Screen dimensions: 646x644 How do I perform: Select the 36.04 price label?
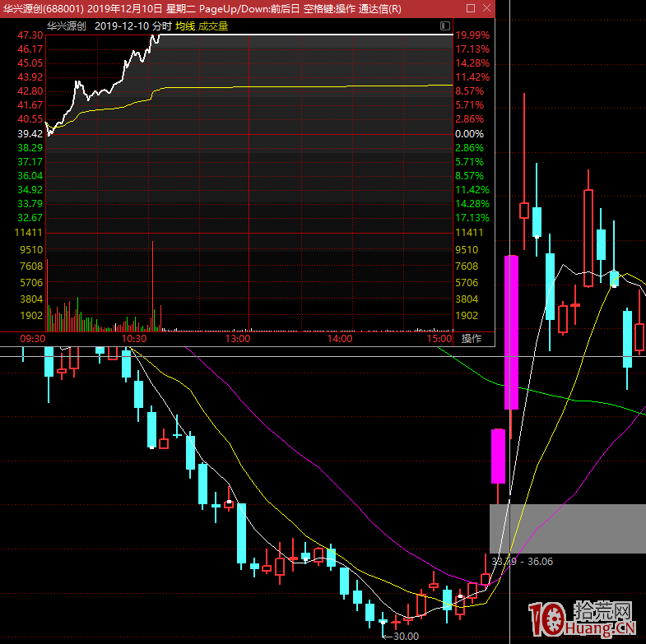point(30,176)
